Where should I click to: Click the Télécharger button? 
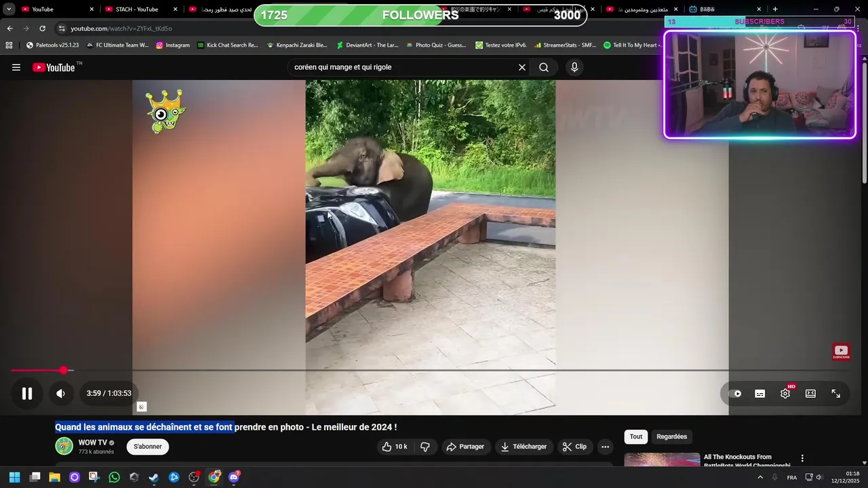(x=524, y=447)
